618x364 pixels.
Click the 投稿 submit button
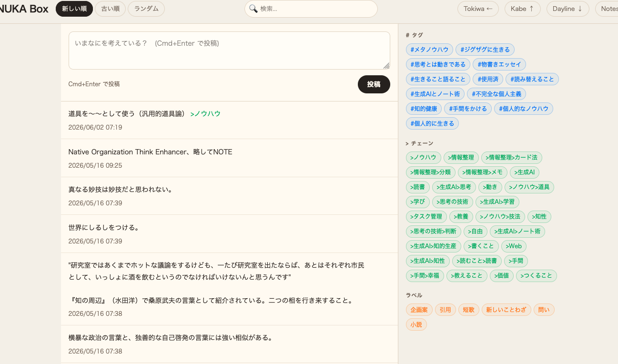point(374,84)
